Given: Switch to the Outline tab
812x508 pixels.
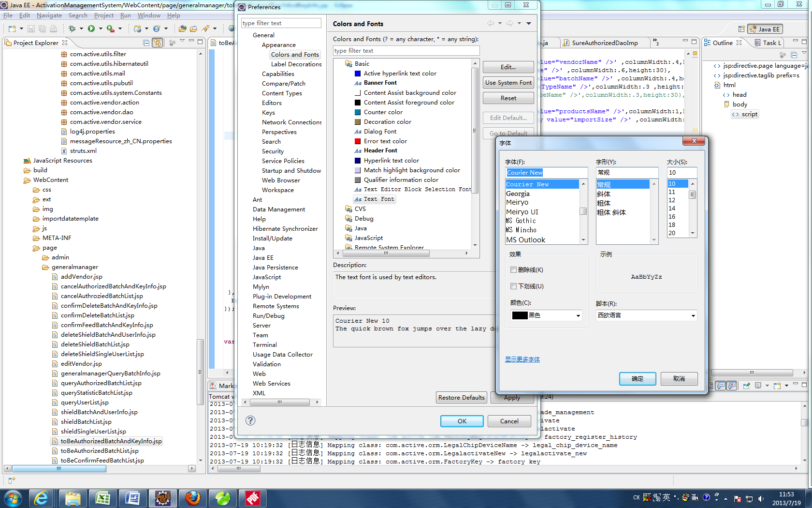Looking at the screenshot, I should pyautogui.click(x=722, y=43).
